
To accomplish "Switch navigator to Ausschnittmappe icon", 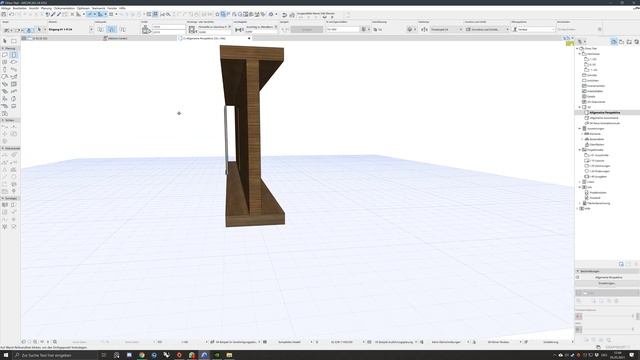I will (621, 42).
